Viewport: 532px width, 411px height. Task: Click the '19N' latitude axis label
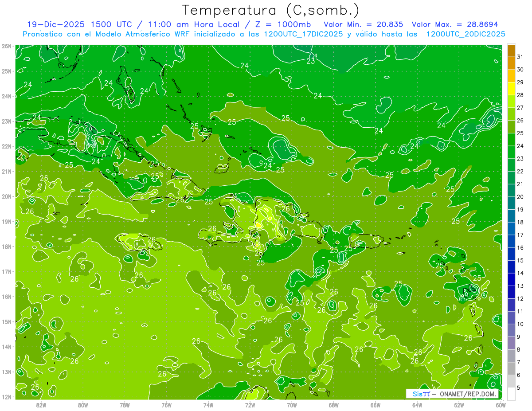(x=7, y=222)
